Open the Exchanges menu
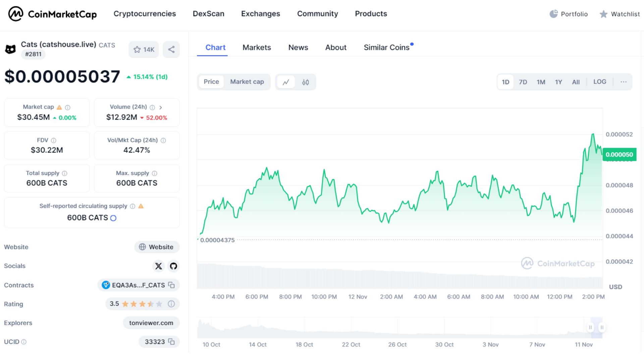This screenshot has height=362, width=644. click(261, 14)
